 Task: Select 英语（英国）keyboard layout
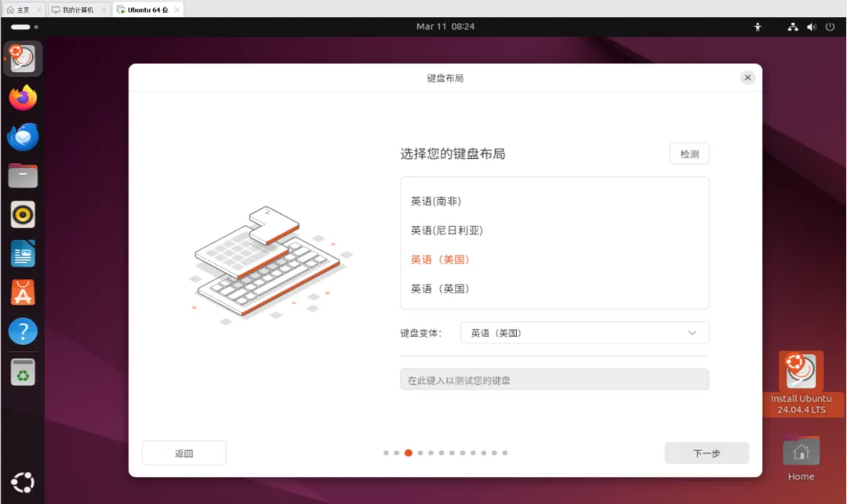[x=554, y=288]
